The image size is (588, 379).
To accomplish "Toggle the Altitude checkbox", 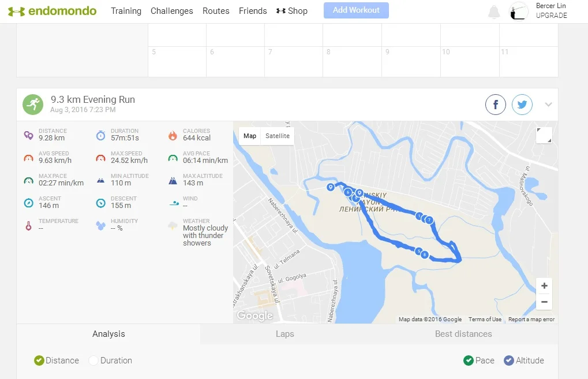I will [x=508, y=361].
